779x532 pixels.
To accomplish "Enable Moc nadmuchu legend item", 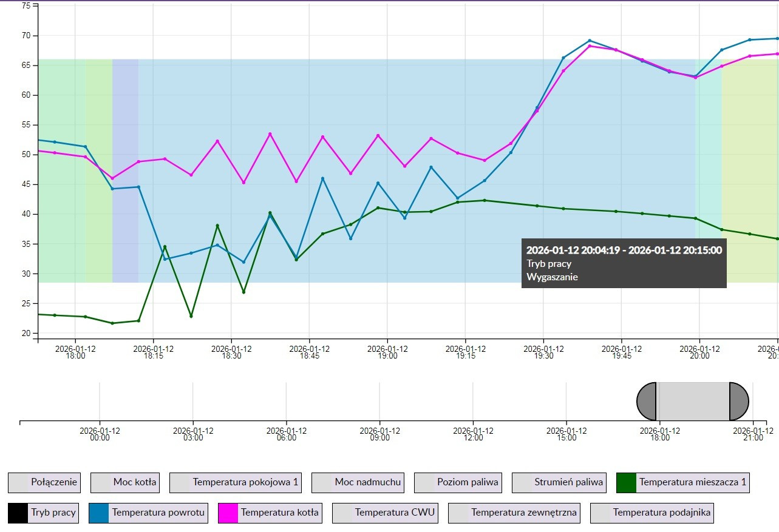I will point(358,483).
